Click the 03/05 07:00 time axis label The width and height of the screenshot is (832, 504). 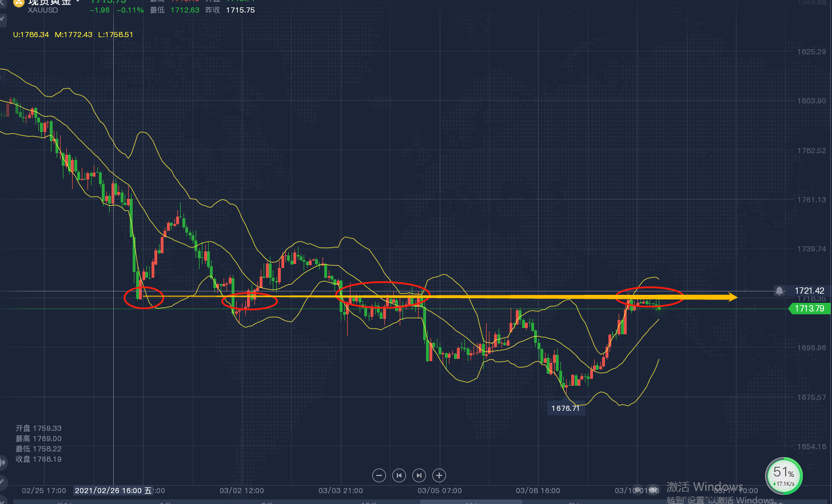439,490
